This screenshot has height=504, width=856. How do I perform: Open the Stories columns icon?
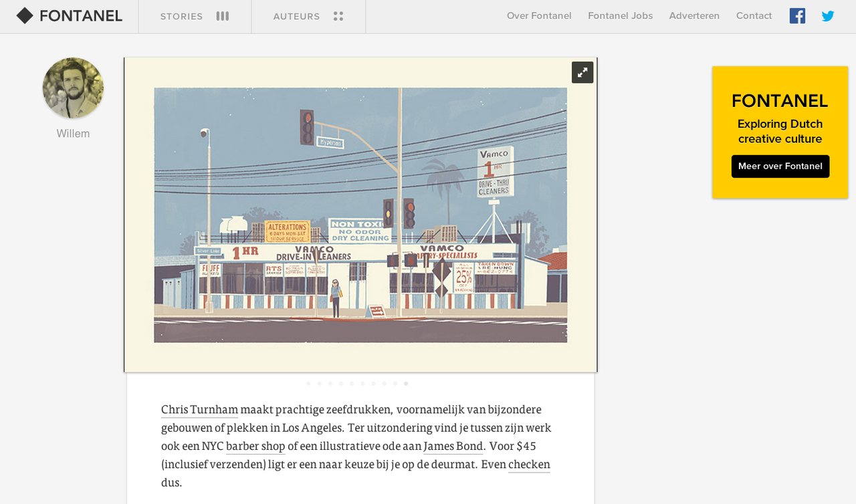click(223, 16)
